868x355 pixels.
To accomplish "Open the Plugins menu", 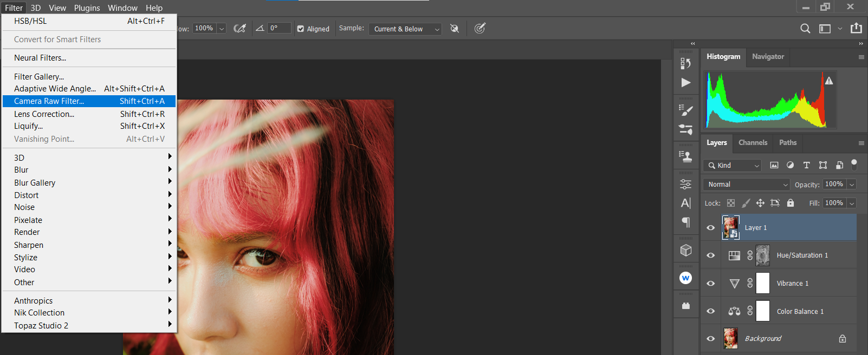I will tap(87, 8).
